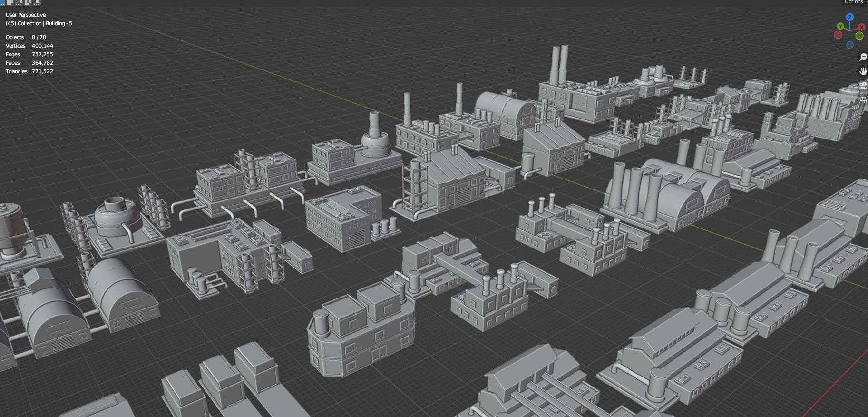The width and height of the screenshot is (868, 417).
Task: Click the blue Z axis on the navigation gizmo
Action: (850, 17)
